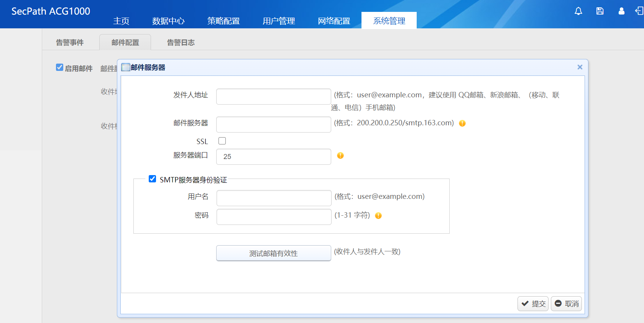Focus the 用户名 input field

point(274,198)
